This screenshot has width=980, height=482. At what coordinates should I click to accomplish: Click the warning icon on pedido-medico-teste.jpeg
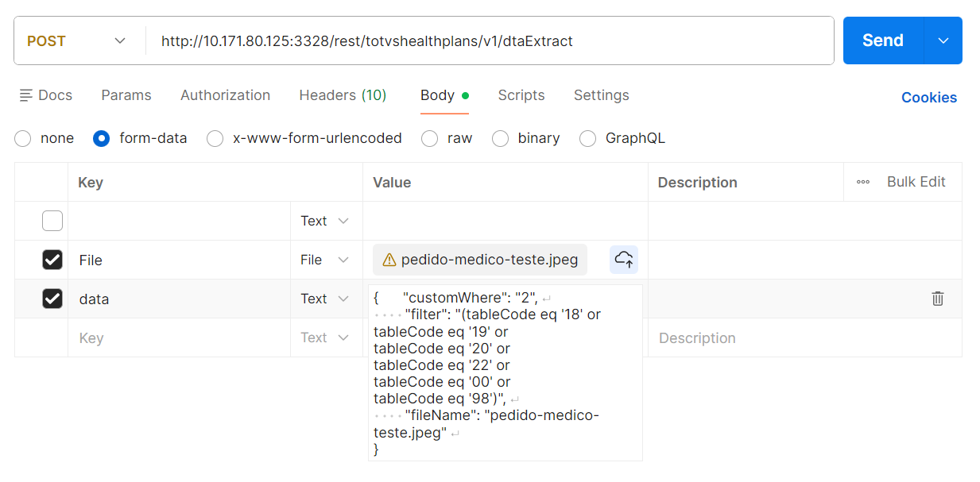click(x=389, y=260)
